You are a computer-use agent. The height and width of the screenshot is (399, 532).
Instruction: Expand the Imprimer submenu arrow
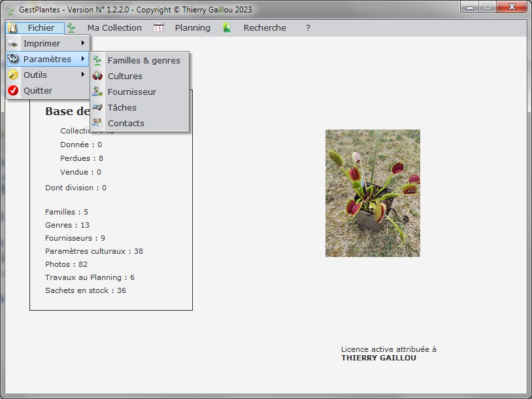click(82, 43)
